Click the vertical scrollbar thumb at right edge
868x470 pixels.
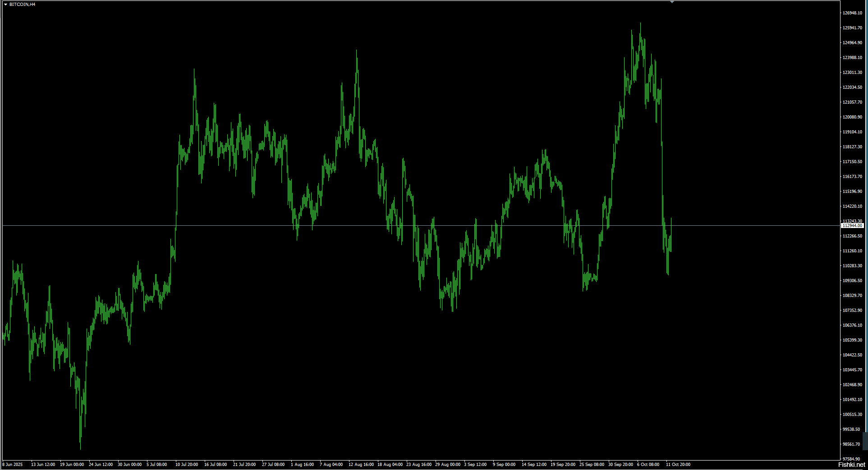[x=865, y=441]
